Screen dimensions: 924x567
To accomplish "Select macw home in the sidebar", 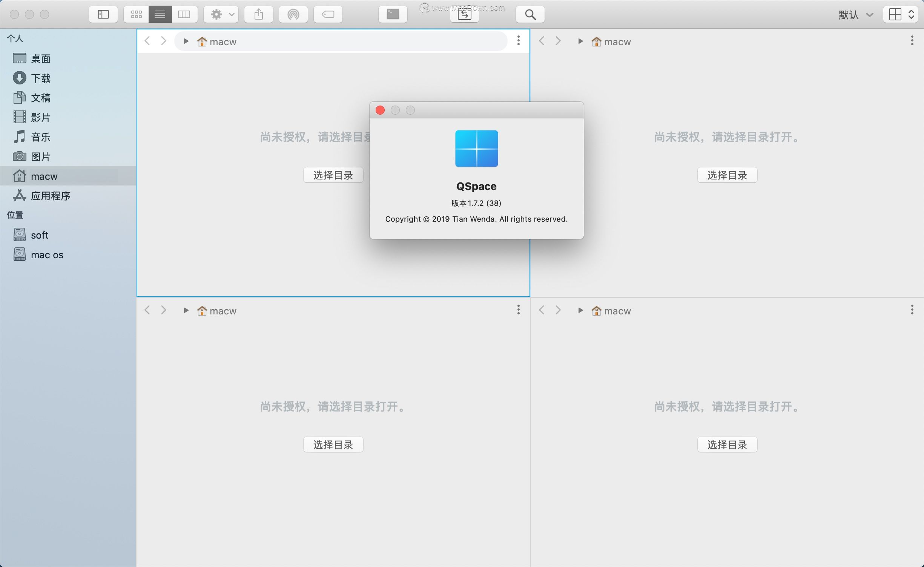I will (68, 176).
